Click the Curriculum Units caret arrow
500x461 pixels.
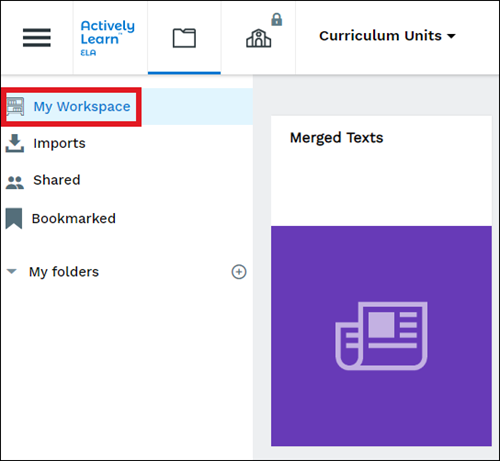click(x=451, y=36)
